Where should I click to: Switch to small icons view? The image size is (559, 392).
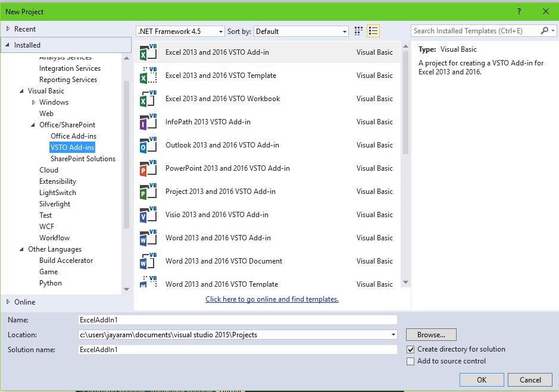point(358,31)
